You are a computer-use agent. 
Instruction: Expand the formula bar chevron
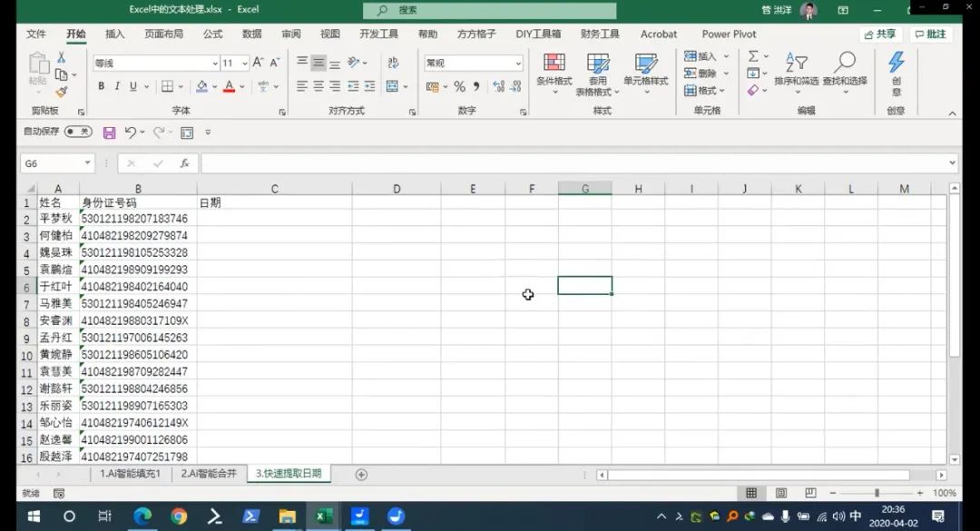952,162
